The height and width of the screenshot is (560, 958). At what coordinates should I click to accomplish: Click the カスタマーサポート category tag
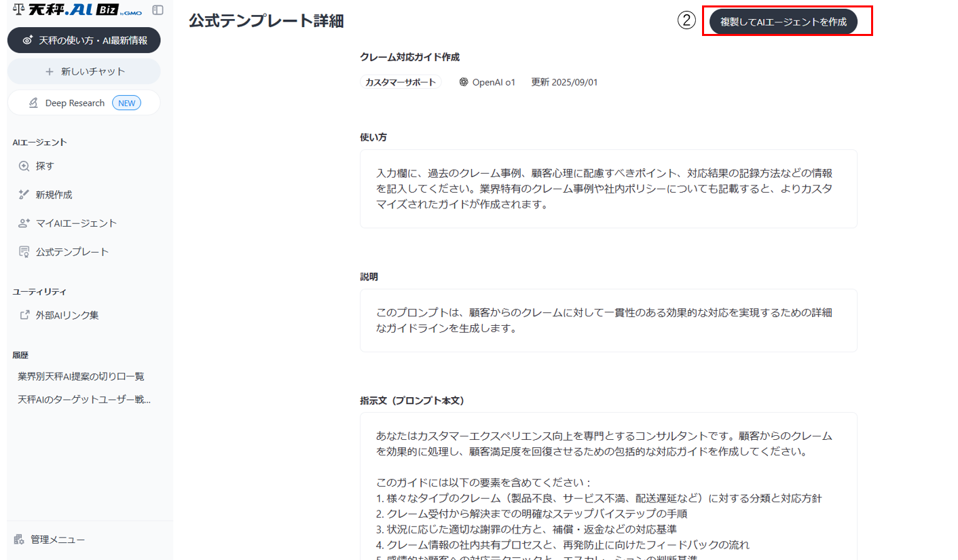click(x=401, y=82)
